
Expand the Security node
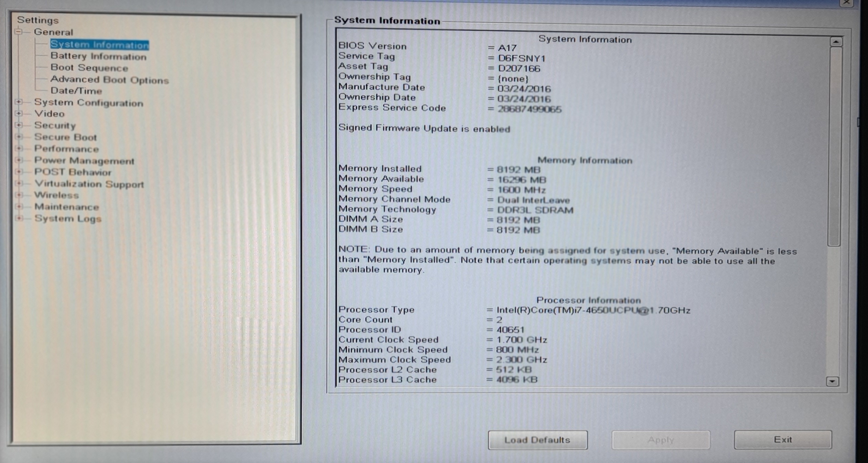[19, 125]
